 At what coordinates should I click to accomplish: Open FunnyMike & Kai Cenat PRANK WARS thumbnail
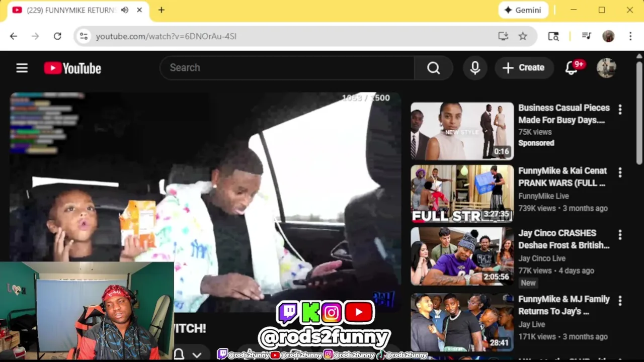[x=462, y=194]
